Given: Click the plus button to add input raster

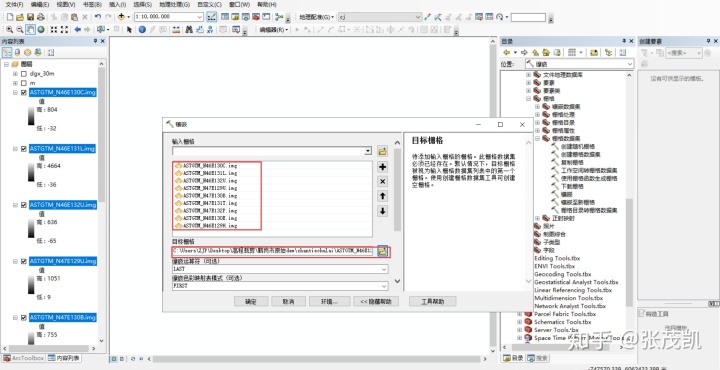Looking at the screenshot, I should click(382, 167).
